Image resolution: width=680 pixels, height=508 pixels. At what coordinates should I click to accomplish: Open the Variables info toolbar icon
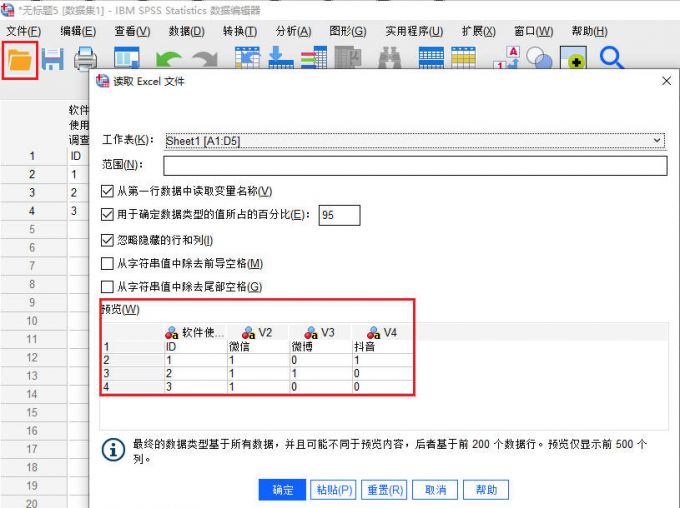click(x=314, y=58)
